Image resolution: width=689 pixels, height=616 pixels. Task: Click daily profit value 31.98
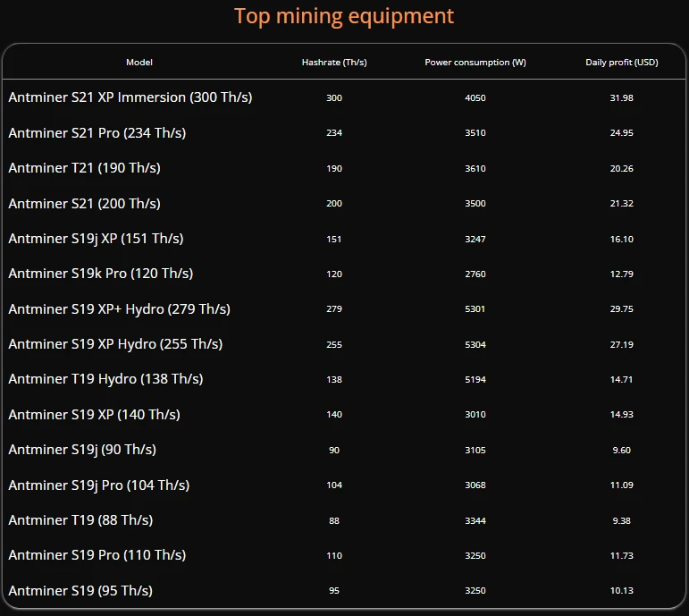[x=621, y=97]
